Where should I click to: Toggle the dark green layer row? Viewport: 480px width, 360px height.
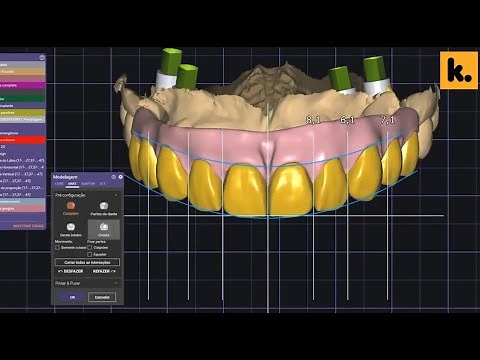22,99
